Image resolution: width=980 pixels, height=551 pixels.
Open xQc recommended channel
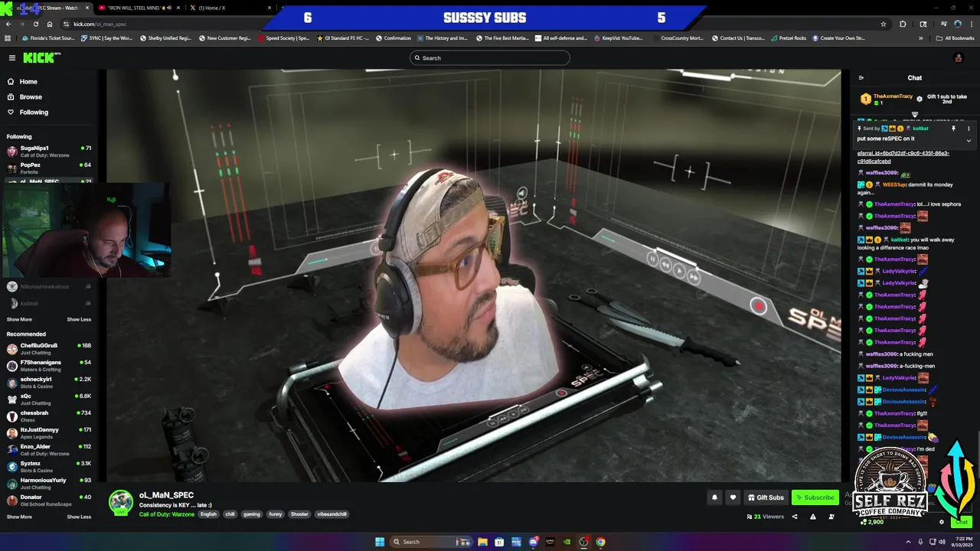click(x=49, y=399)
